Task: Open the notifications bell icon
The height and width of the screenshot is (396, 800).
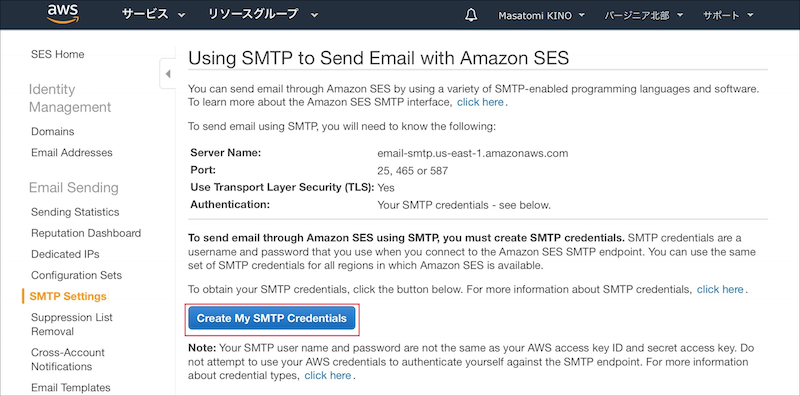Action: pyautogui.click(x=471, y=15)
